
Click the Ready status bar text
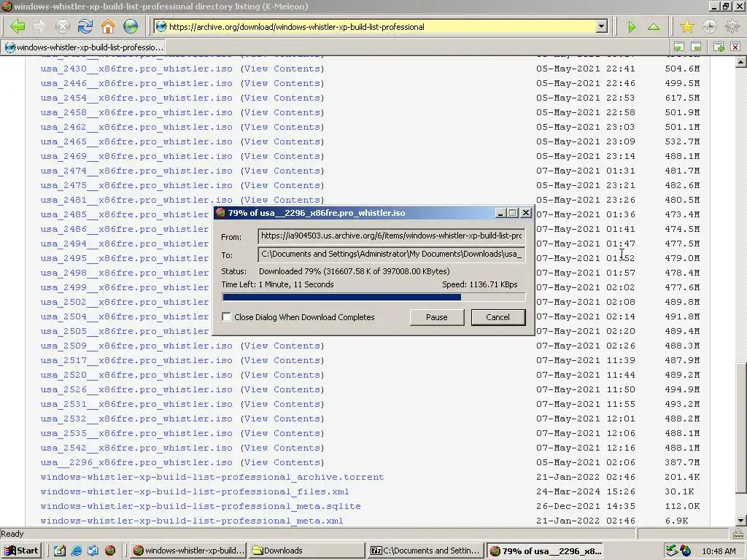click(x=12, y=534)
